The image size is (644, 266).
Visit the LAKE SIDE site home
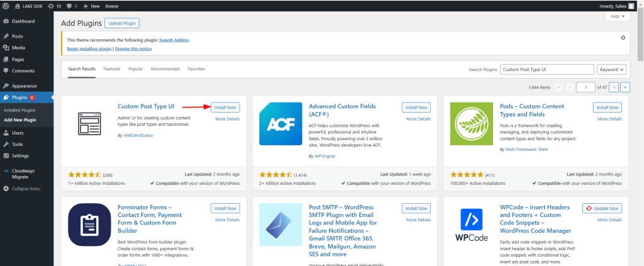30,6
